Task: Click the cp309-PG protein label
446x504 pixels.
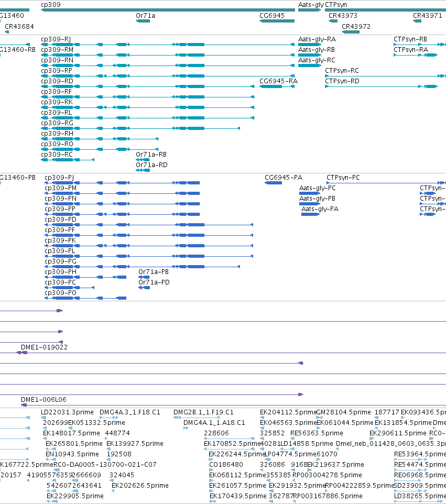Action: [60, 261]
